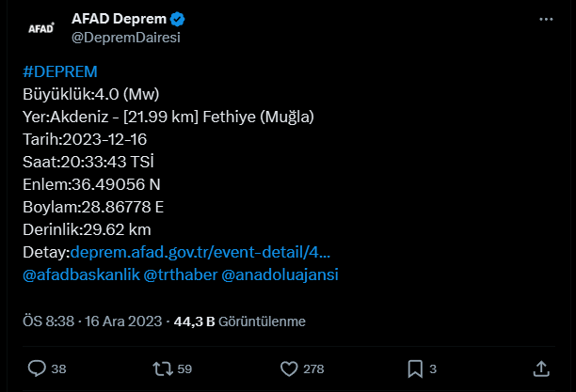The image size is (576, 392).
Task: Click the reply count 38
Action: (x=58, y=369)
